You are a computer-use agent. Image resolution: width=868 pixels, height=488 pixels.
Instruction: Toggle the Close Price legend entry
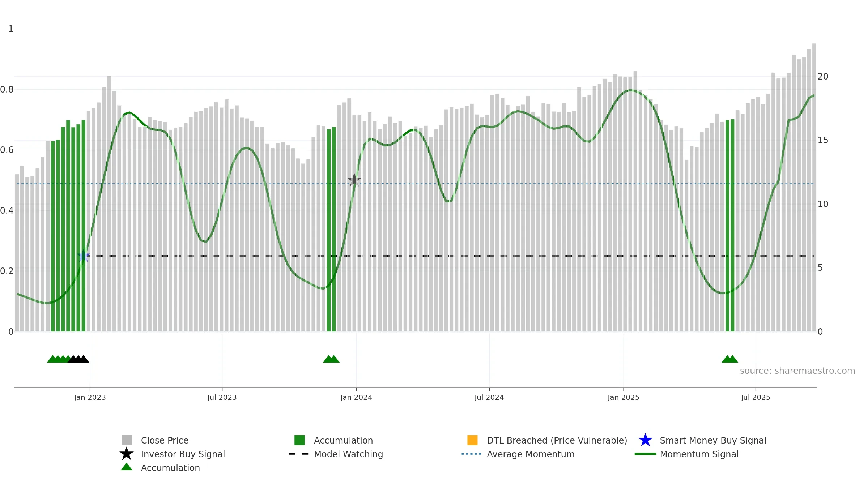(155, 440)
